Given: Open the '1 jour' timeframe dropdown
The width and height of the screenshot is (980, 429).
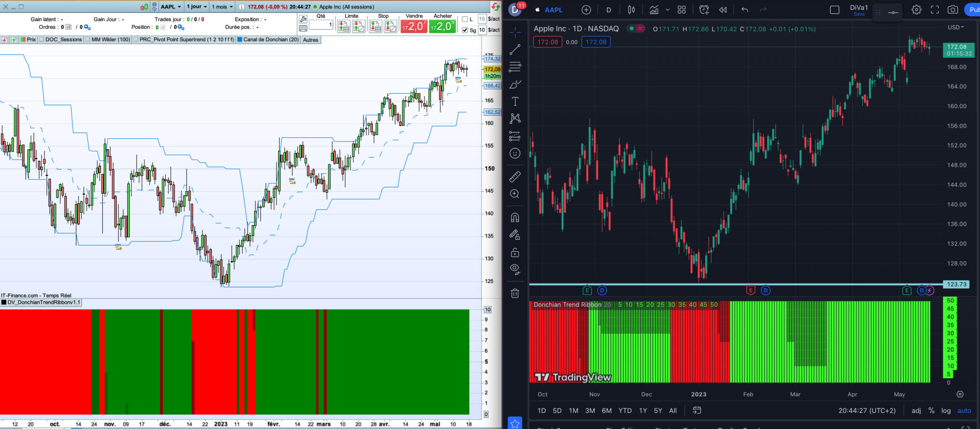Looking at the screenshot, I should click(197, 7).
